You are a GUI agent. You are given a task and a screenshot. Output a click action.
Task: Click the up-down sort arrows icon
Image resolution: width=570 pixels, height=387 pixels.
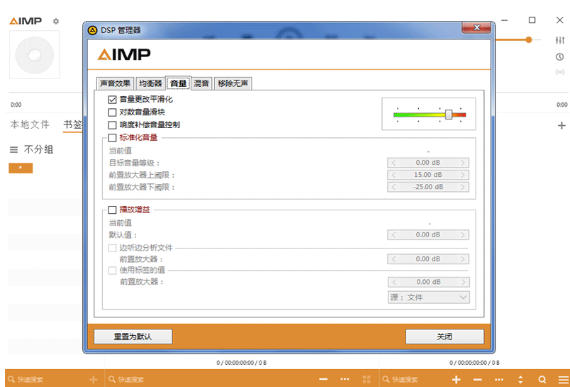(521, 379)
